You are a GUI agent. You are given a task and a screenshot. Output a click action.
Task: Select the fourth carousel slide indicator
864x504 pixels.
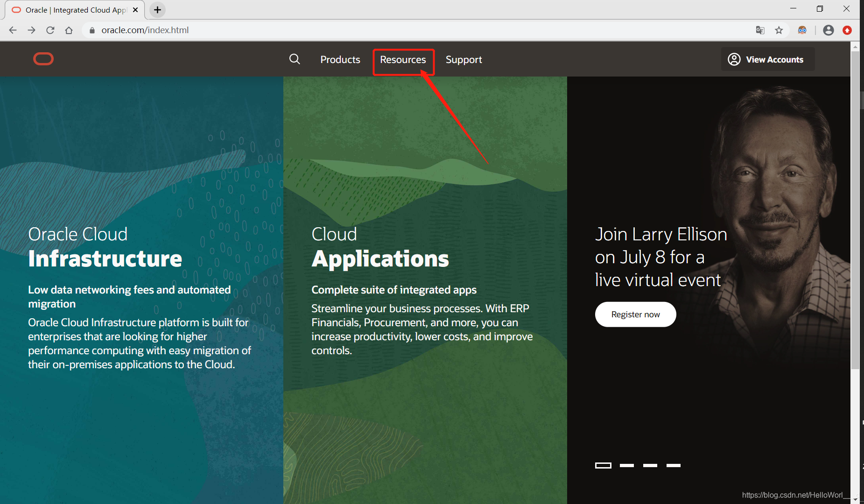point(674,465)
